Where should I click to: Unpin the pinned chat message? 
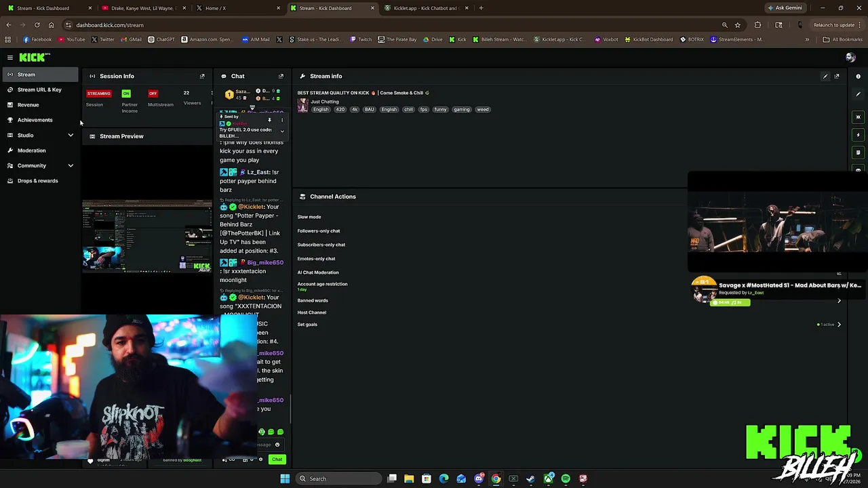tap(269, 120)
